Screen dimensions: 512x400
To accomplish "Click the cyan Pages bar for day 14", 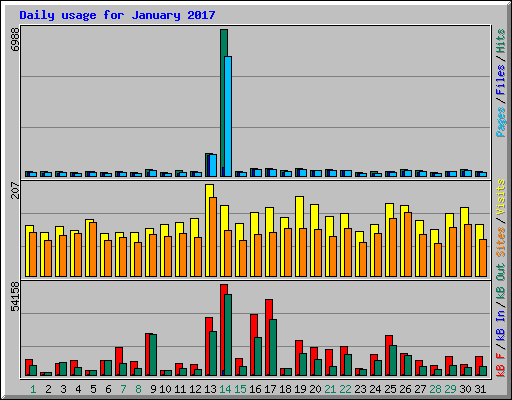I will [x=228, y=116].
